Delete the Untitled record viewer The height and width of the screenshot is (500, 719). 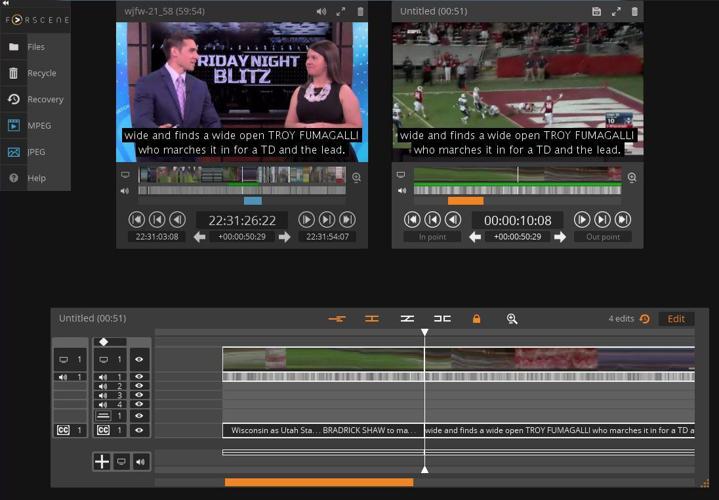pyautogui.click(x=635, y=11)
